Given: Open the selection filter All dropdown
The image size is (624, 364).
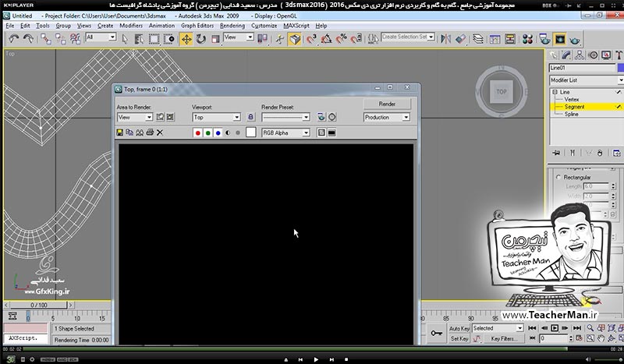Looking at the screenshot, I should tap(101, 37).
